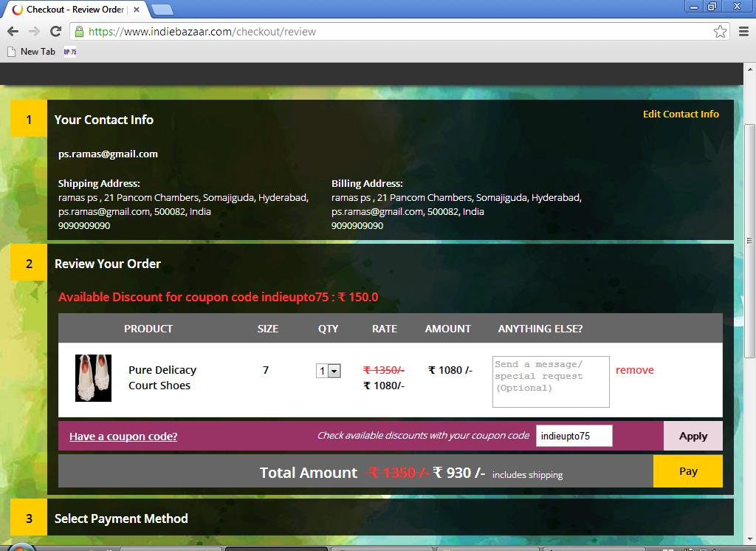Remove Pure Delicacy Court Shoes from order

(634, 370)
